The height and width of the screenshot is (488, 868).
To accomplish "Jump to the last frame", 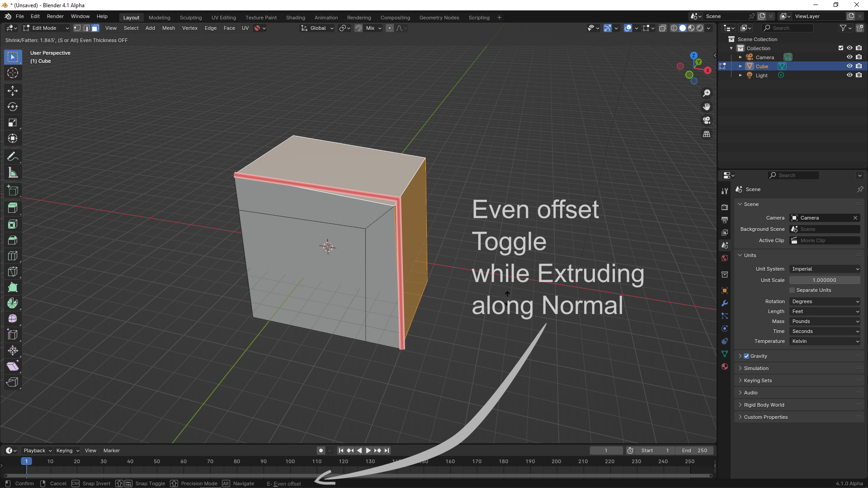I will click(x=387, y=450).
